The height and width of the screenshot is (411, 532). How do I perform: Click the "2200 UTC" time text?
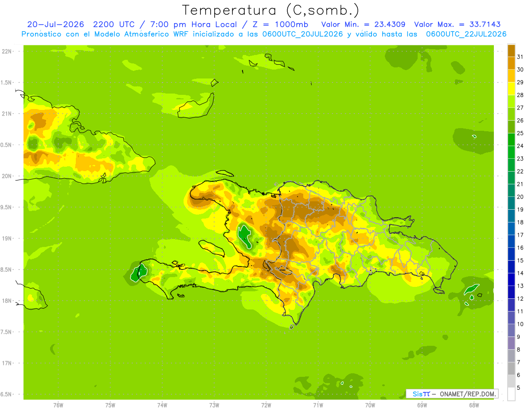click(114, 24)
